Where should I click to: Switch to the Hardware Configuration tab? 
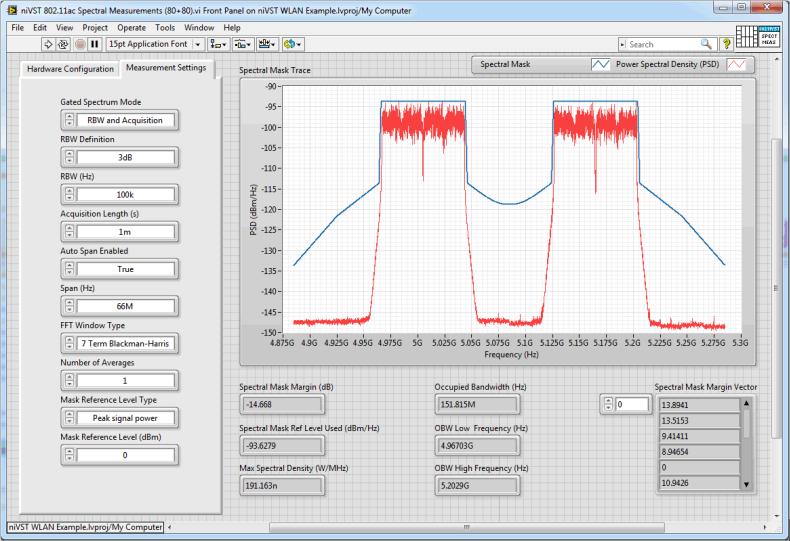(x=68, y=68)
